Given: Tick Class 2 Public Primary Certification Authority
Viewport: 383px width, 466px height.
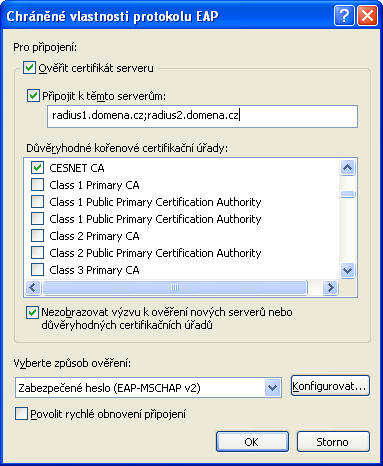Looking at the screenshot, I should 37,253.
